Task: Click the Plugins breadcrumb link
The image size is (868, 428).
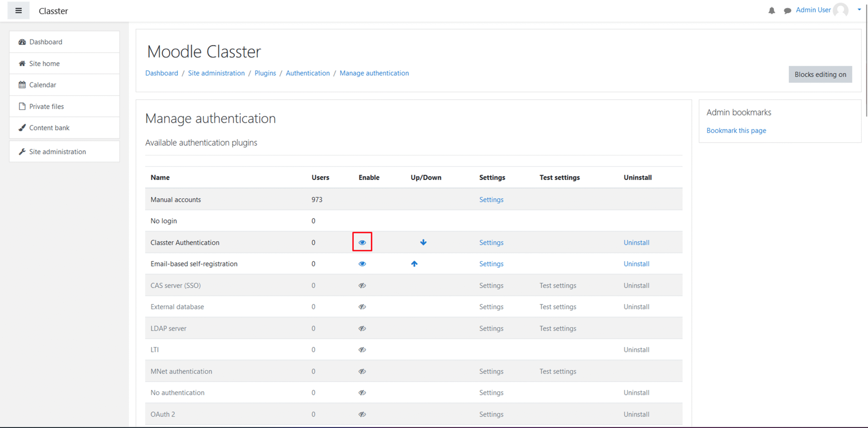Action: click(265, 73)
